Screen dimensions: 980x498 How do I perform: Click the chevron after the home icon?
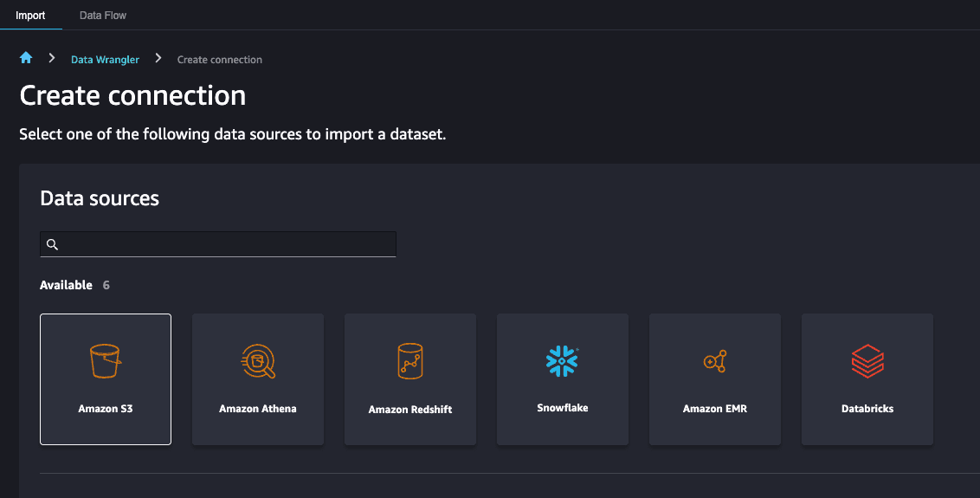[52, 58]
